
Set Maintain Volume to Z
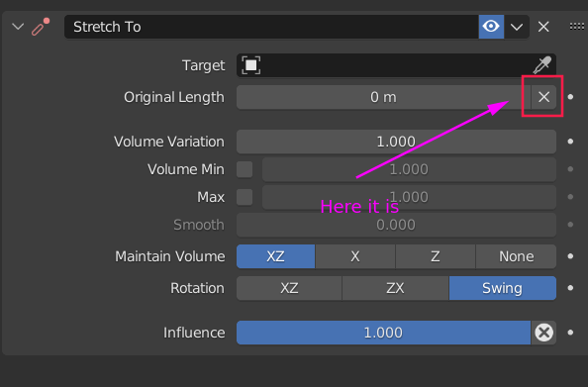436,256
